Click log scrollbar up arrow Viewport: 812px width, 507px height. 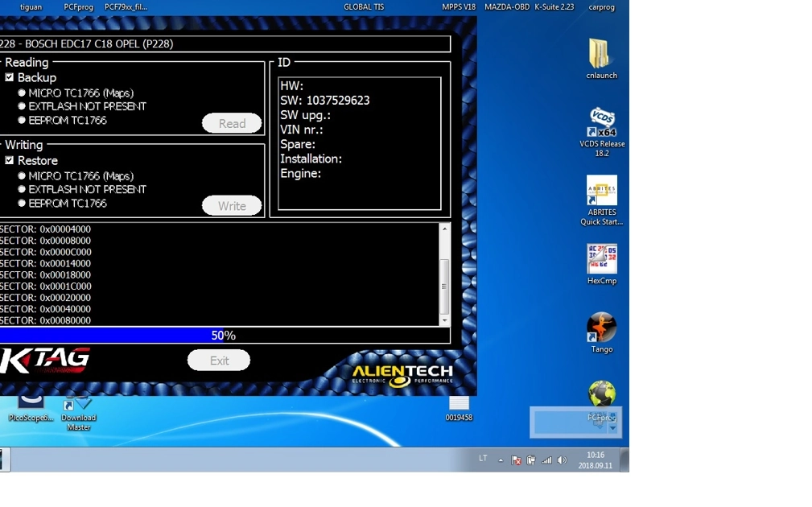(444, 229)
